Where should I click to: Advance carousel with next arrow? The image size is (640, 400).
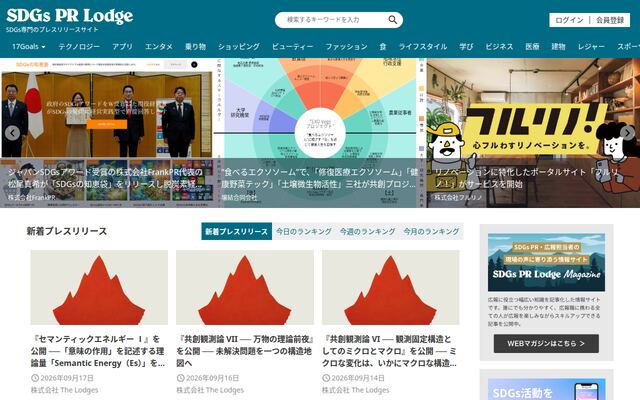[627, 133]
